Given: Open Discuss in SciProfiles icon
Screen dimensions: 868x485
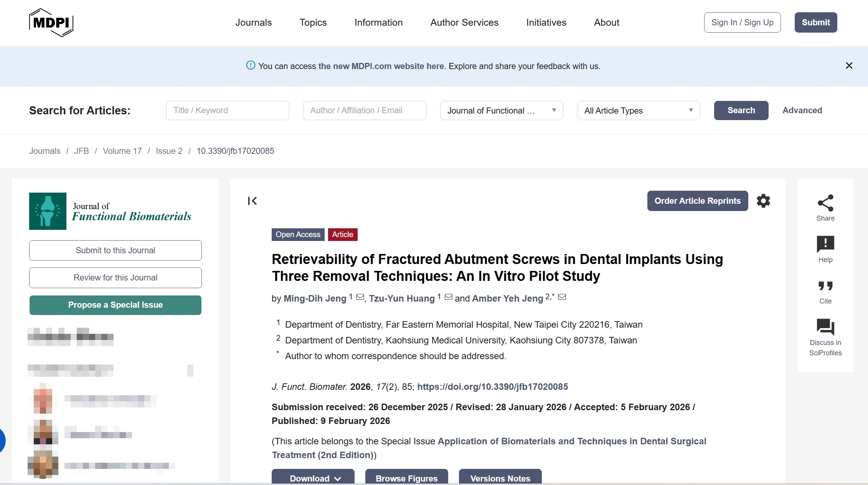Looking at the screenshot, I should (825, 327).
